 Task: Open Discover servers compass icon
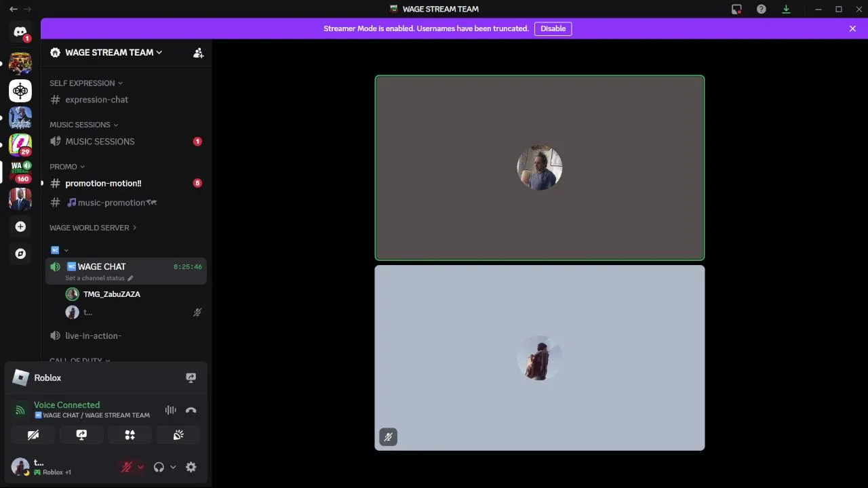[20, 253]
